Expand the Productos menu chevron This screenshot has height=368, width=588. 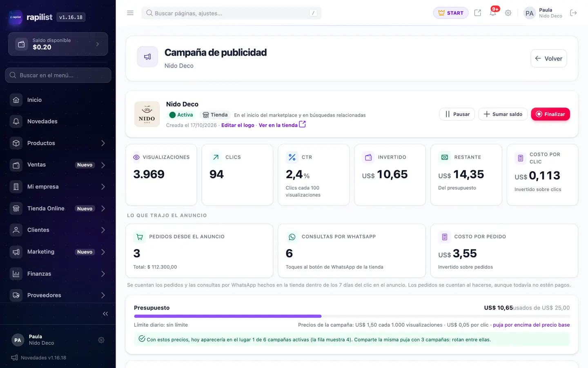pyautogui.click(x=103, y=143)
